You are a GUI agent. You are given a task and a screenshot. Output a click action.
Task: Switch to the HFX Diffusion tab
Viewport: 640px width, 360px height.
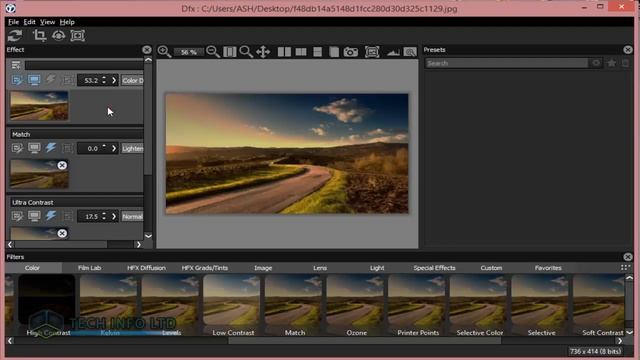click(x=146, y=268)
